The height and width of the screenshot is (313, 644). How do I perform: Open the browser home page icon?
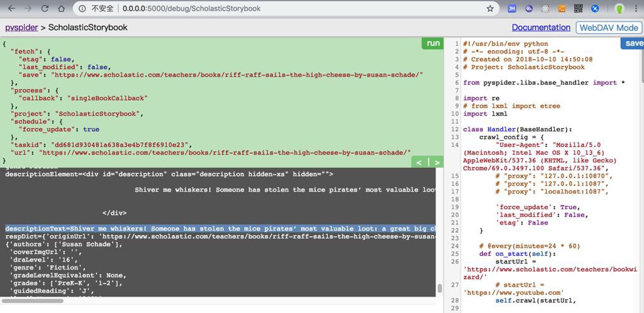click(61, 8)
